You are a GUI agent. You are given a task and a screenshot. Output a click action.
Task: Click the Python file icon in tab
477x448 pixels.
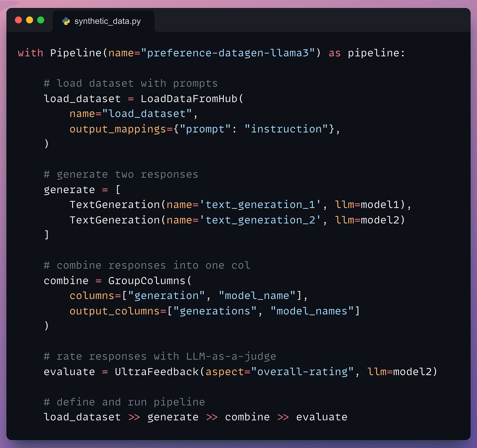pos(66,21)
